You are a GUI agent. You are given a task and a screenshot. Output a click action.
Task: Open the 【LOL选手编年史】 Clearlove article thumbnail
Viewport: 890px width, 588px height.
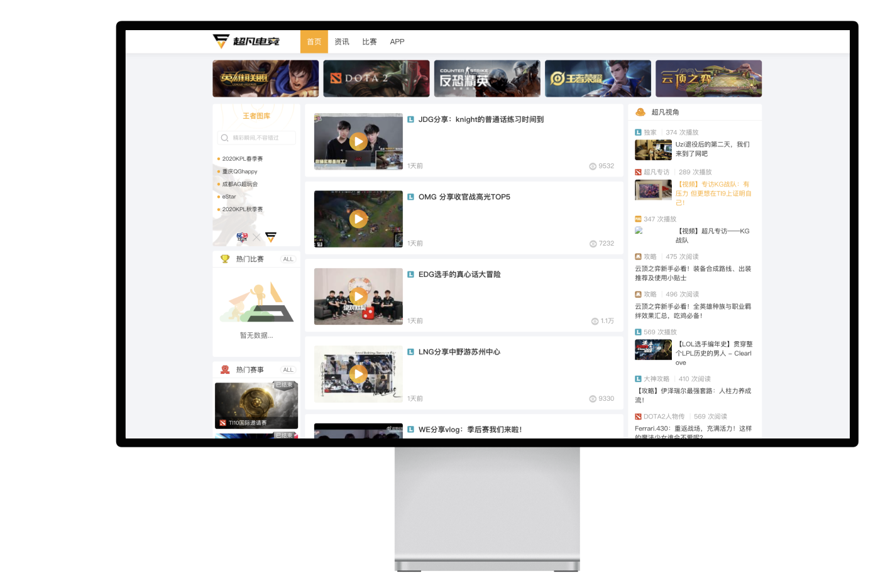653,349
